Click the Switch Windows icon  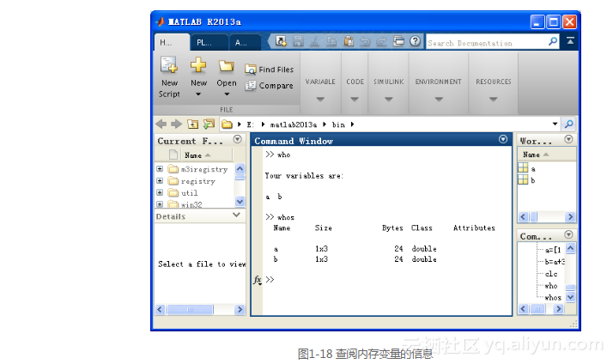398,40
